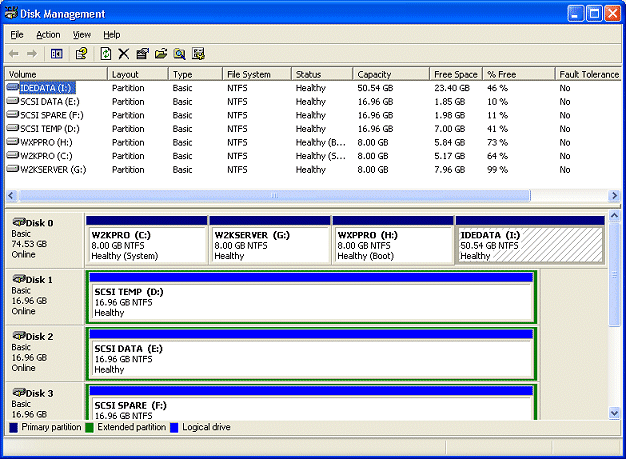Sort by the Capacity column header
This screenshot has height=459, width=626.
(x=391, y=74)
